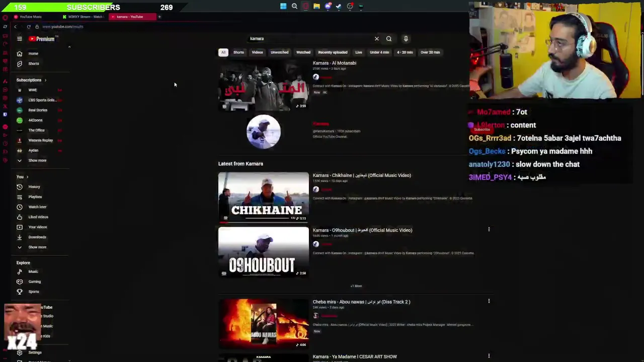
Task: Open Kamara channel avatar
Action: (264, 132)
